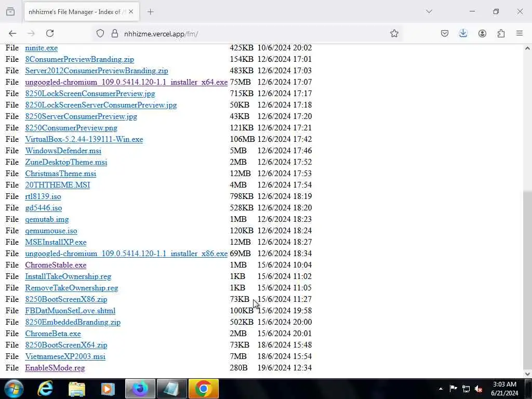This screenshot has height=399, width=532.
Task: Launch Google Chrome from the taskbar
Action: (x=203, y=389)
